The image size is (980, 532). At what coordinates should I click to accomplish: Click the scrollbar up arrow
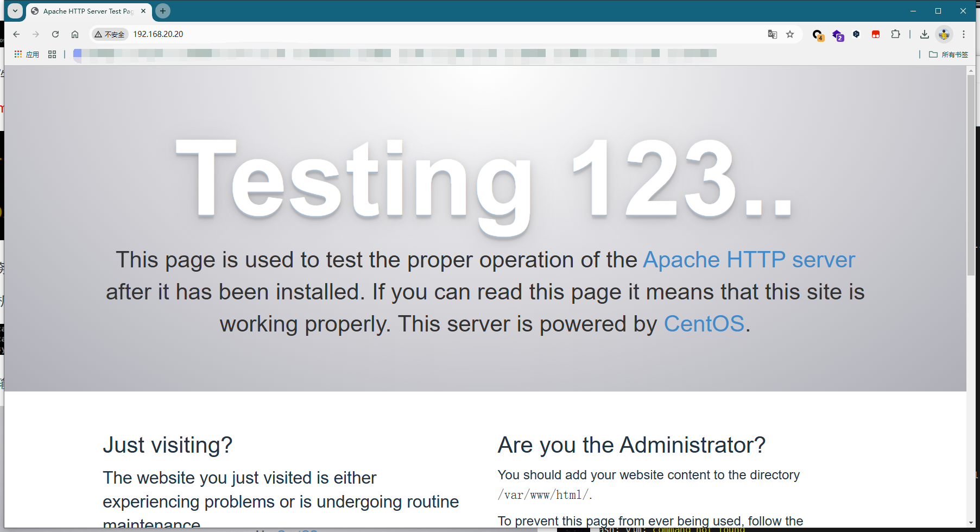(971, 70)
